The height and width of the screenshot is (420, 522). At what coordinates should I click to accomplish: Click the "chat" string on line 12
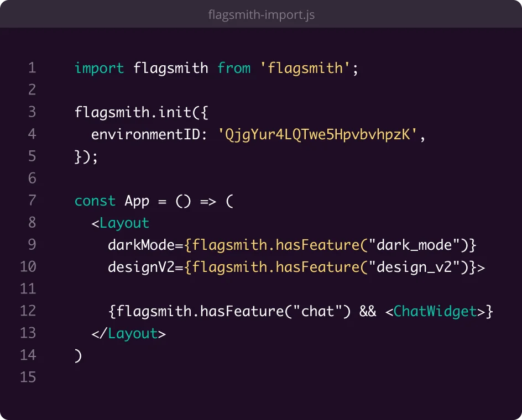click(317, 312)
